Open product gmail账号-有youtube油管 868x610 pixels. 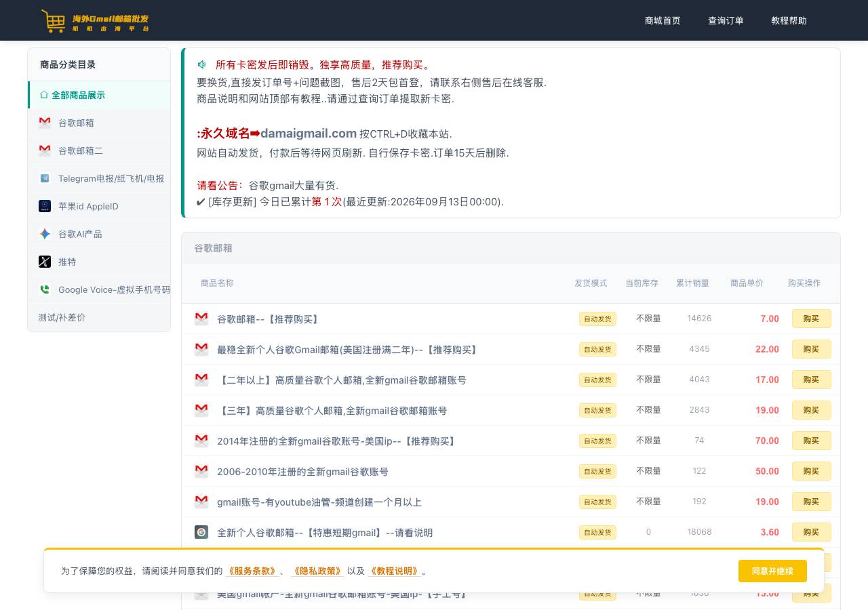pos(319,502)
